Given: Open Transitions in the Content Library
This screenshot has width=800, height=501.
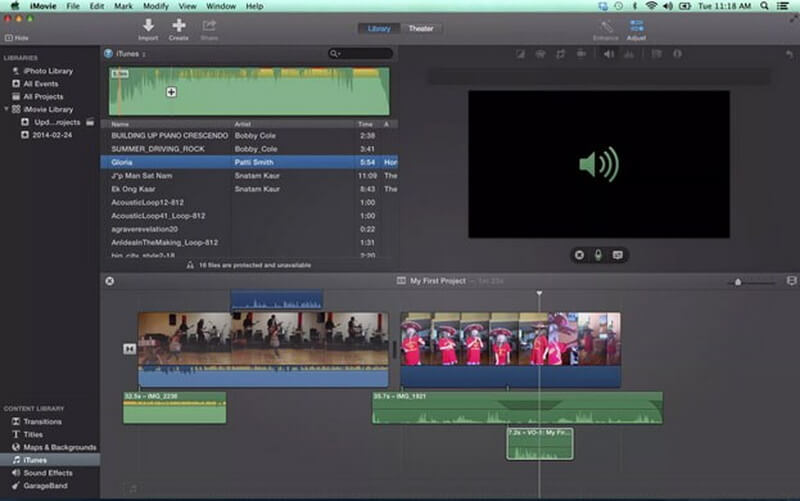Looking at the screenshot, I should [x=42, y=421].
